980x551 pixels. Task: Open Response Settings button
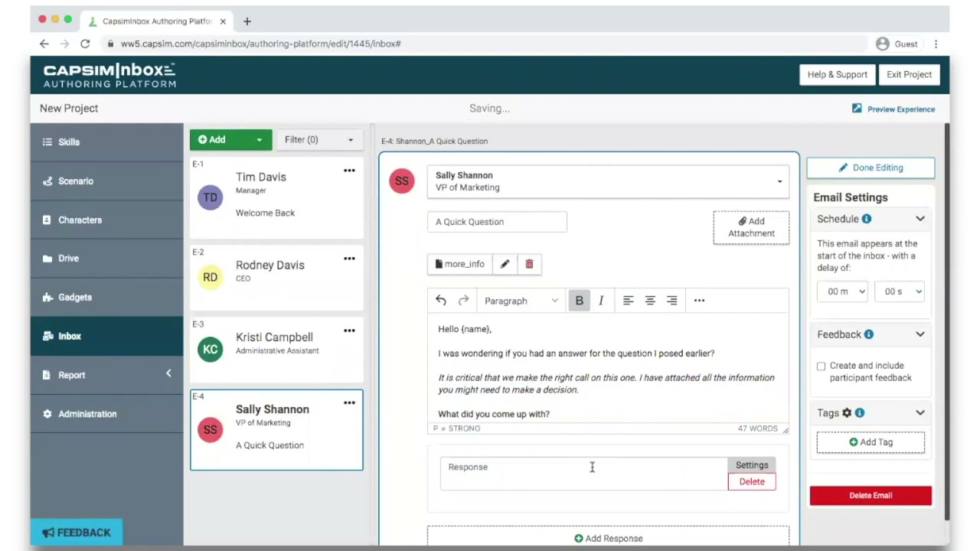tap(752, 465)
